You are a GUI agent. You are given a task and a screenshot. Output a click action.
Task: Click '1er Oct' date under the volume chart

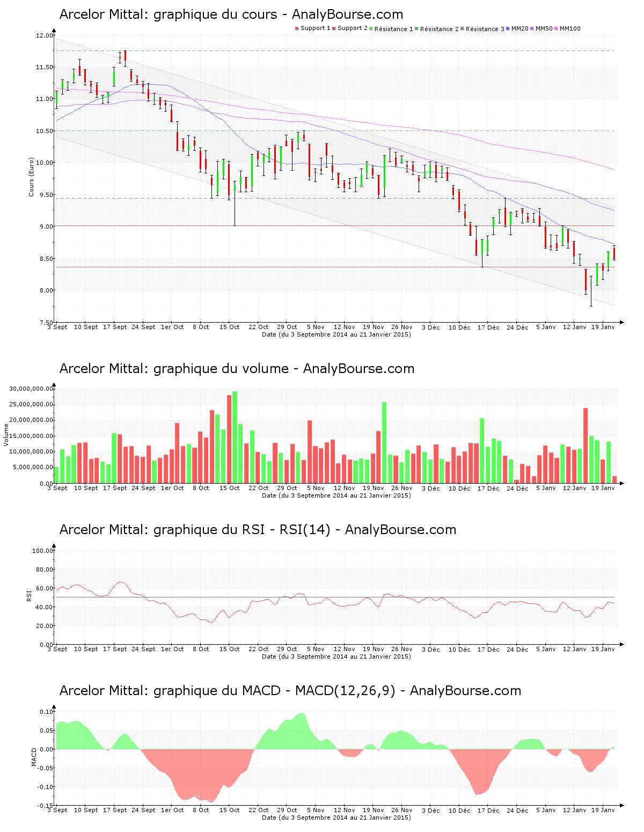pos(172,488)
